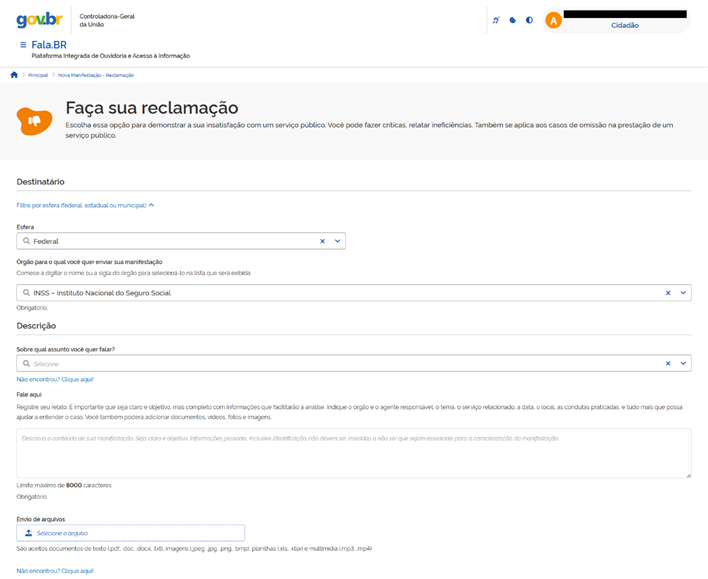Collapse the Filtre por esfera filter
Screen dimensions: 708x579
pyautogui.click(x=85, y=205)
